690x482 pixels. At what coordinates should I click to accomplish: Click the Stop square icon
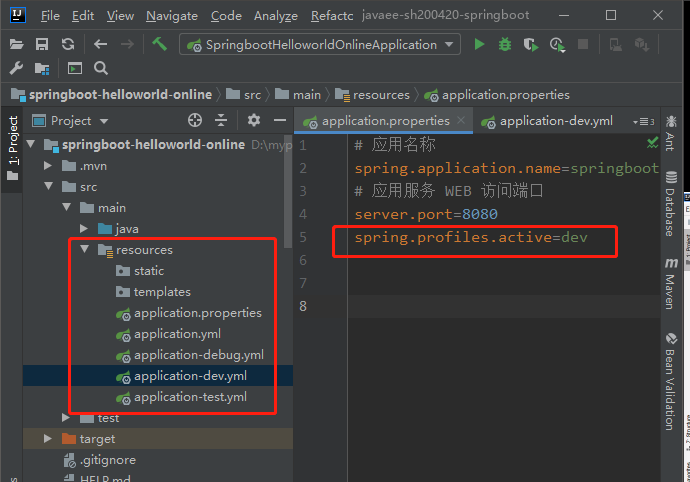coord(583,44)
